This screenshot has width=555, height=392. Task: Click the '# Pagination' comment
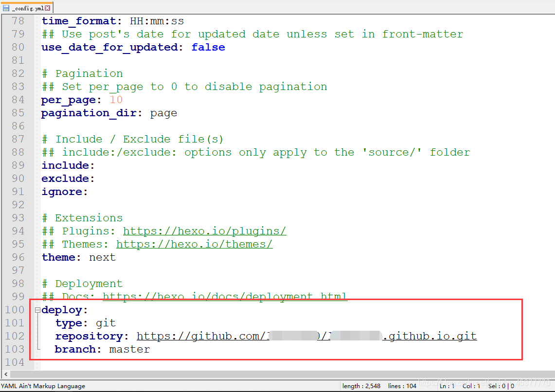pos(82,73)
